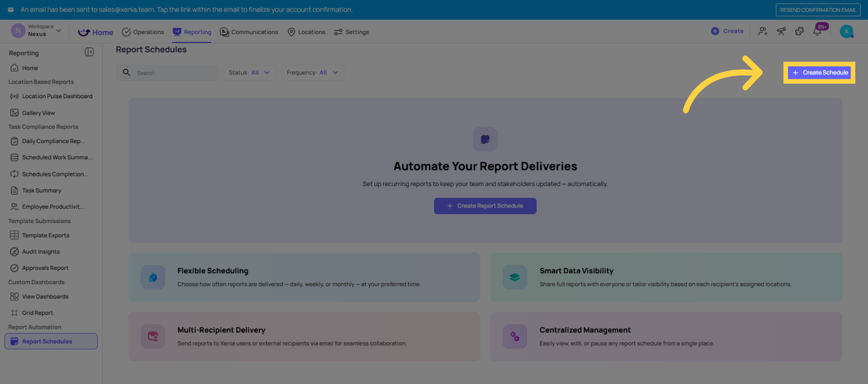Click Resend Confirmation Email button
868x384 pixels.
(818, 9)
